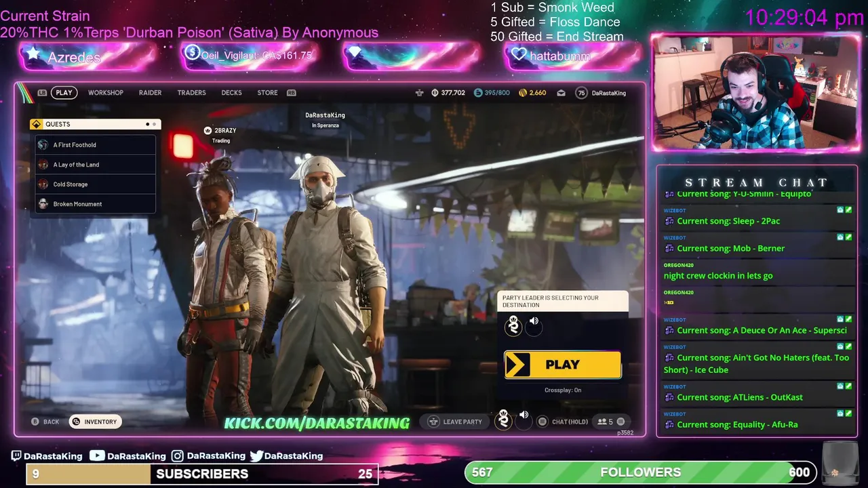Toggle the speaker icon in the bottom bar
The width and height of the screenshot is (868, 488).
(x=524, y=415)
